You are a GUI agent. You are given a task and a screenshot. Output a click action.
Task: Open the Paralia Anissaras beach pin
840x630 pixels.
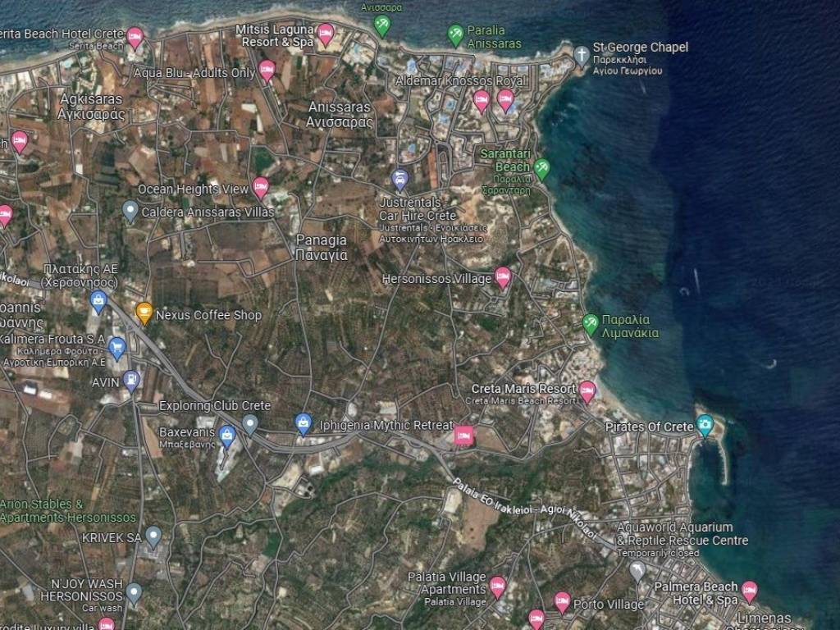[x=455, y=34]
